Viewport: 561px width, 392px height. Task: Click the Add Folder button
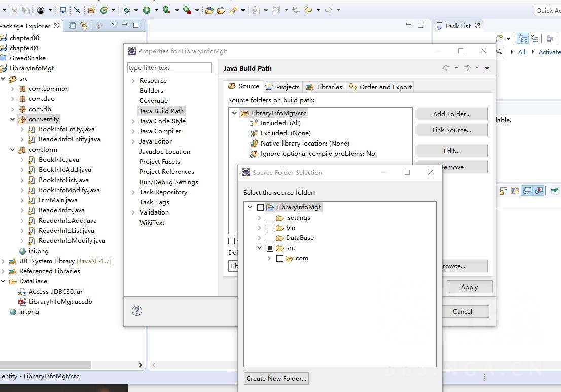[x=451, y=114]
